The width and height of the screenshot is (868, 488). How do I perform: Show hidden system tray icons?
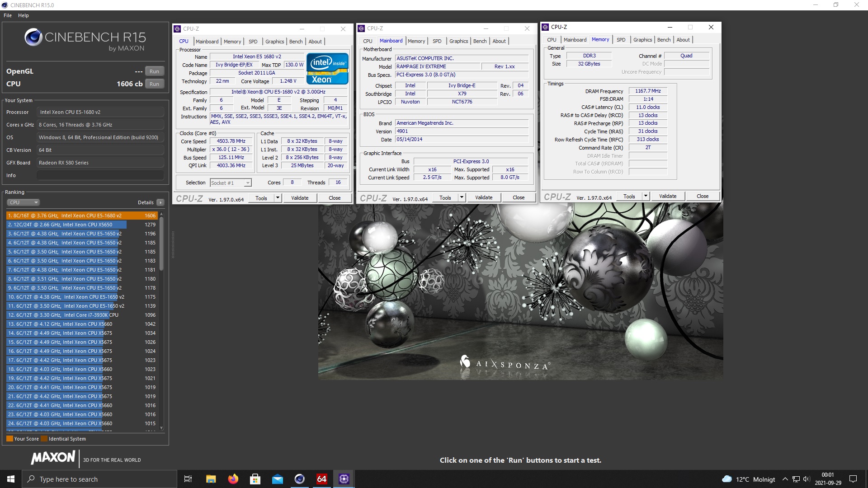pos(785,479)
